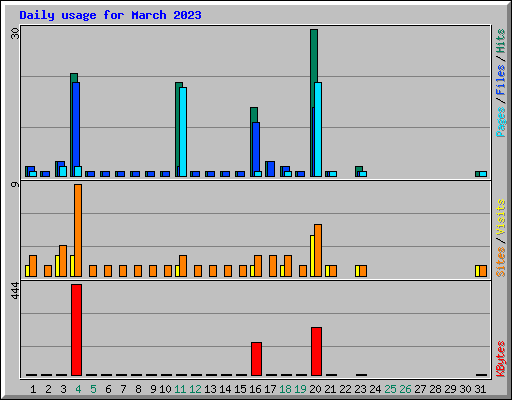The height and width of the screenshot is (400, 512).
Task: Click the orange Sites bar for day 20
Action: 318,250
